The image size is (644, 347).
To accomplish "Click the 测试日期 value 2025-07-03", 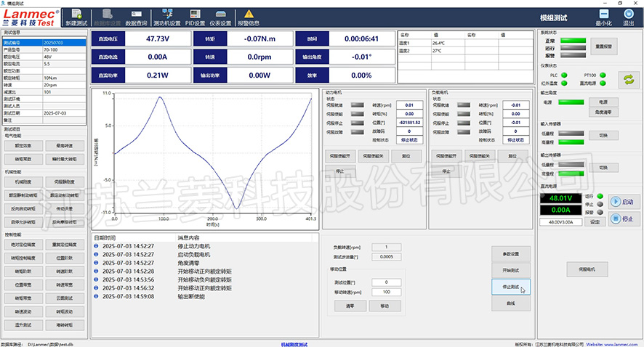I will tap(65, 113).
